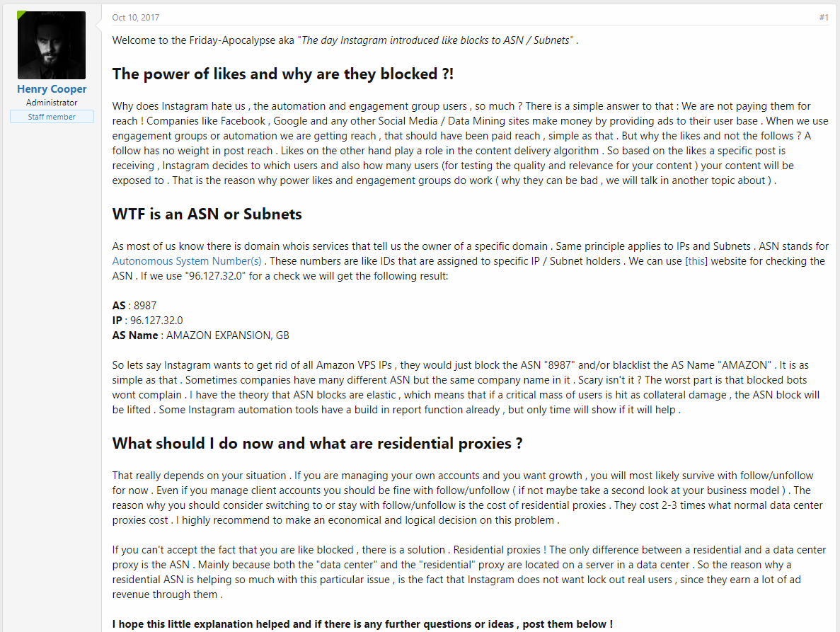Click the IP : 96.127.32.0 result line

coord(147,321)
